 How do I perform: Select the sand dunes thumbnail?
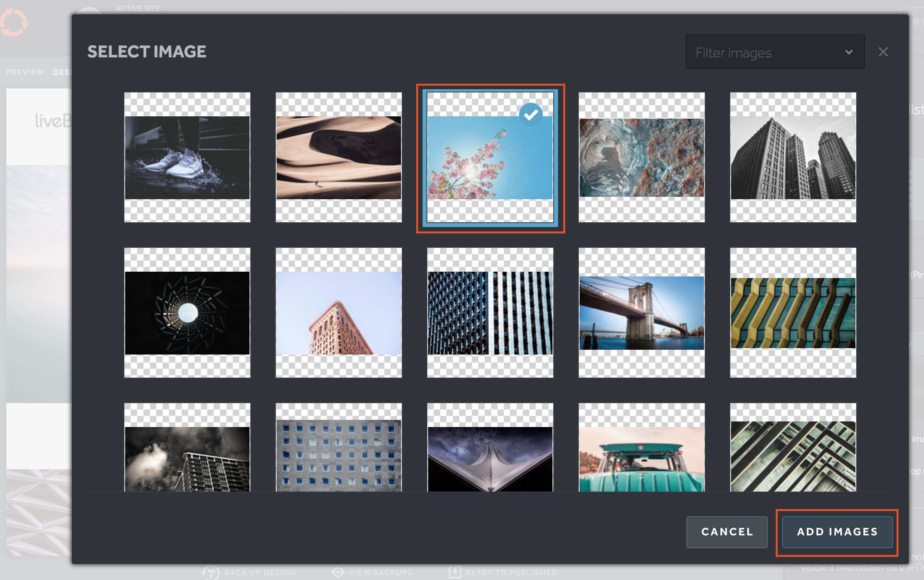click(x=338, y=157)
